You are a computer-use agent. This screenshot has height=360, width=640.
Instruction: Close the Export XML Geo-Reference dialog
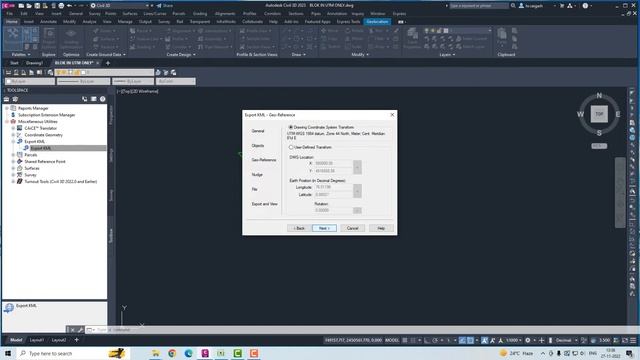pos(392,115)
